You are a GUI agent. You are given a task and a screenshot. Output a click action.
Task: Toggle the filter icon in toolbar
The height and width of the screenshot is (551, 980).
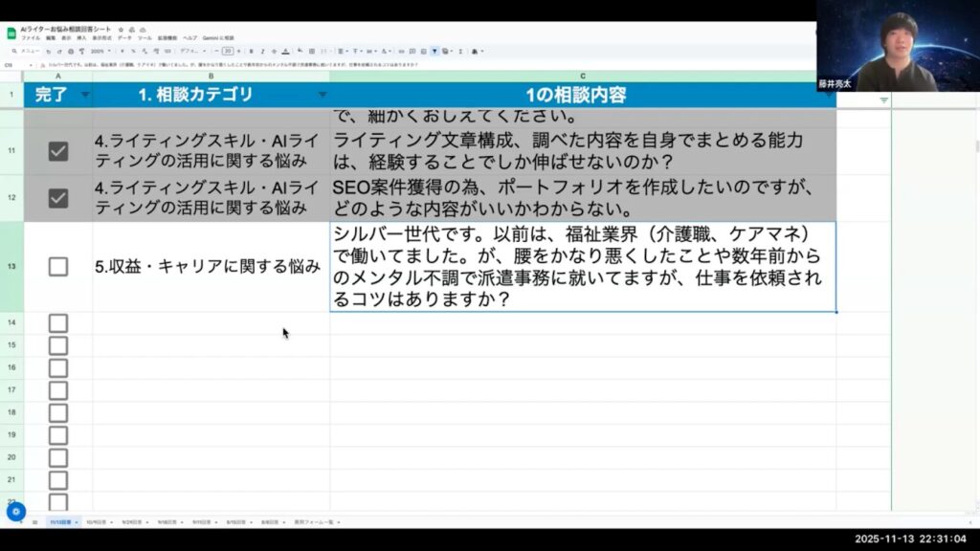tap(434, 51)
